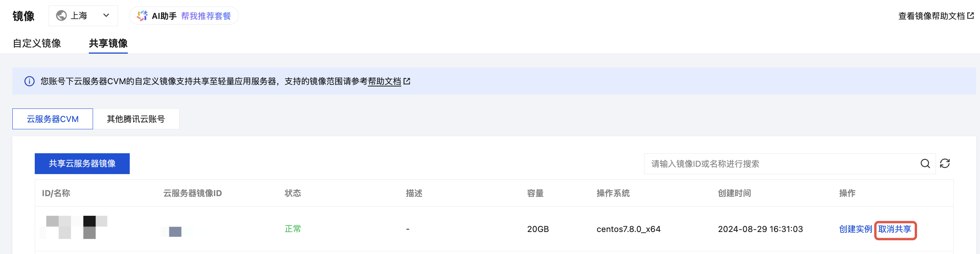Click the globe icon beside 上海

(61, 15)
